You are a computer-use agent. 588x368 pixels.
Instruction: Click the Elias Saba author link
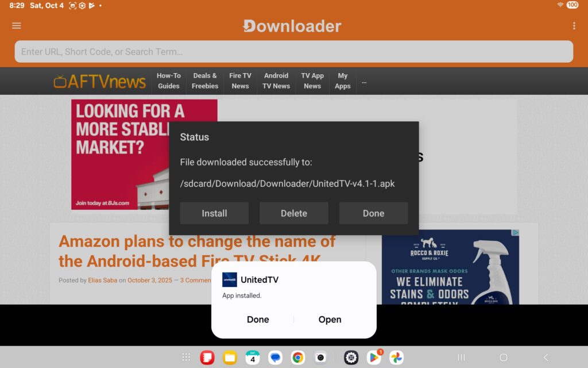pos(103,281)
